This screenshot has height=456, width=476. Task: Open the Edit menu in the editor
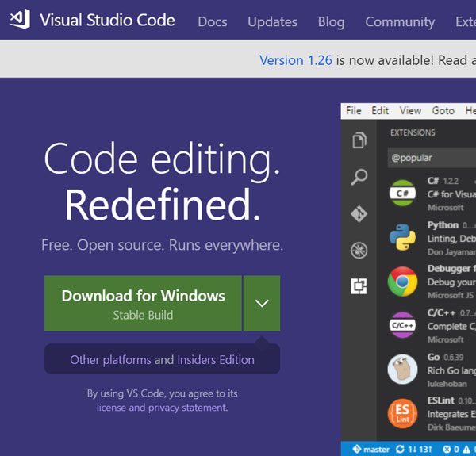(380, 111)
